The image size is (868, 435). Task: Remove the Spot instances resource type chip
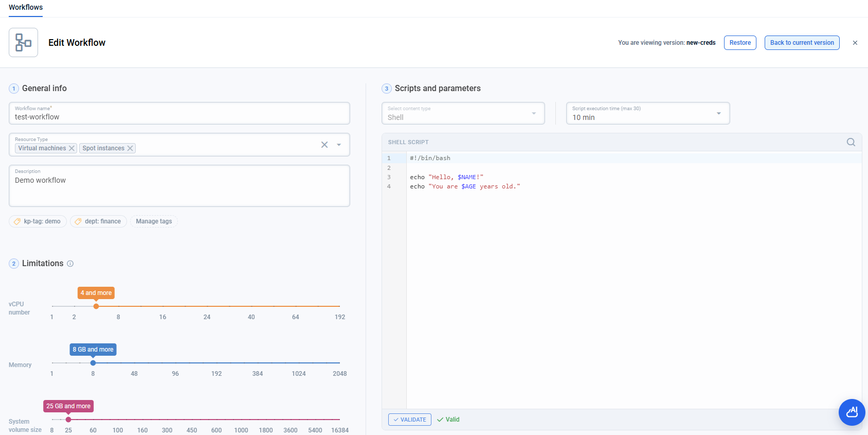[x=130, y=148]
